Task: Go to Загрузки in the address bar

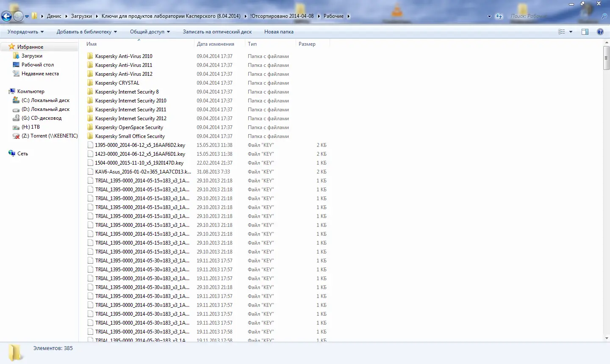Action: (81, 16)
